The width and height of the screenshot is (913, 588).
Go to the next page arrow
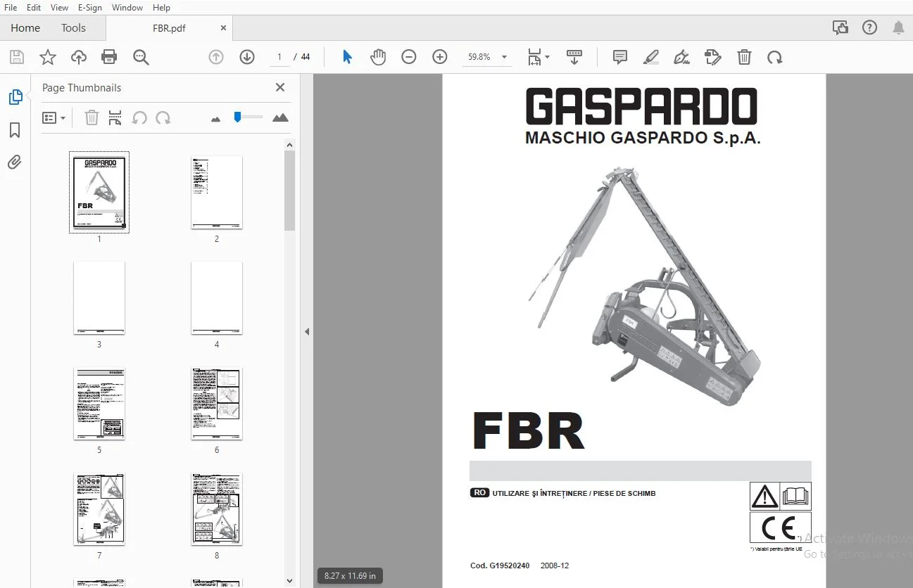(247, 57)
